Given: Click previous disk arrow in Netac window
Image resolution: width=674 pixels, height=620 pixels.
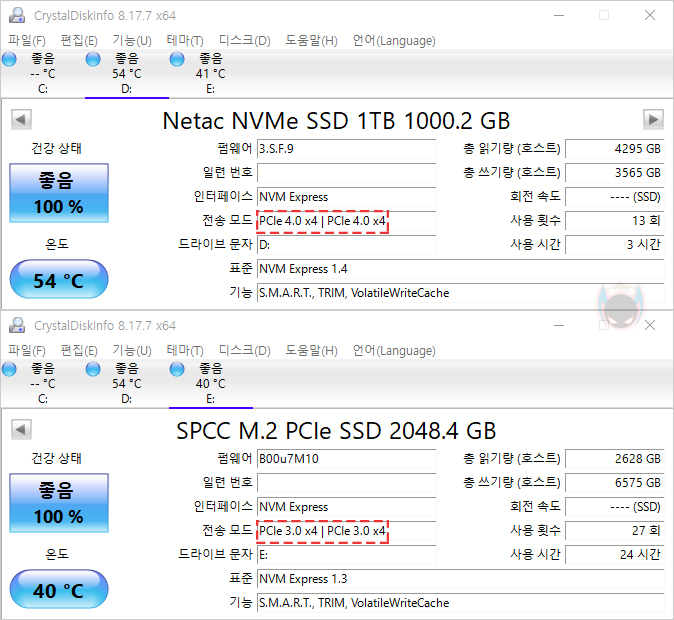Looking at the screenshot, I should [x=21, y=120].
